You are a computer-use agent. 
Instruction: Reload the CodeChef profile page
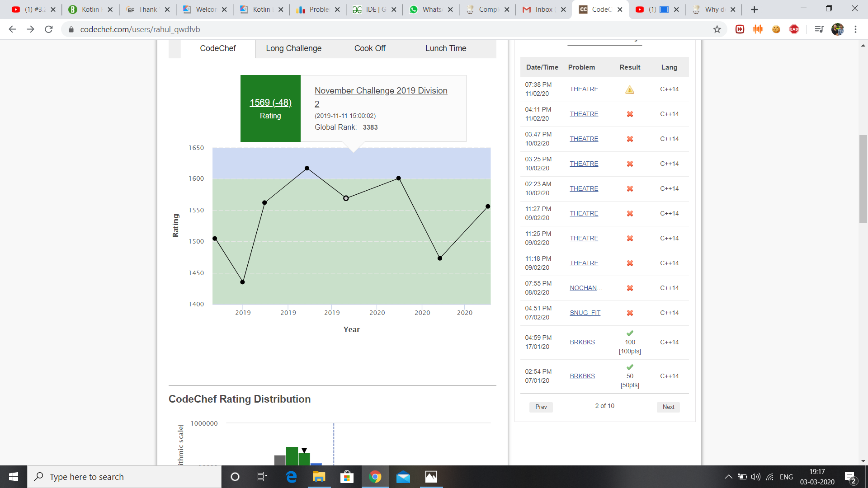(x=49, y=29)
